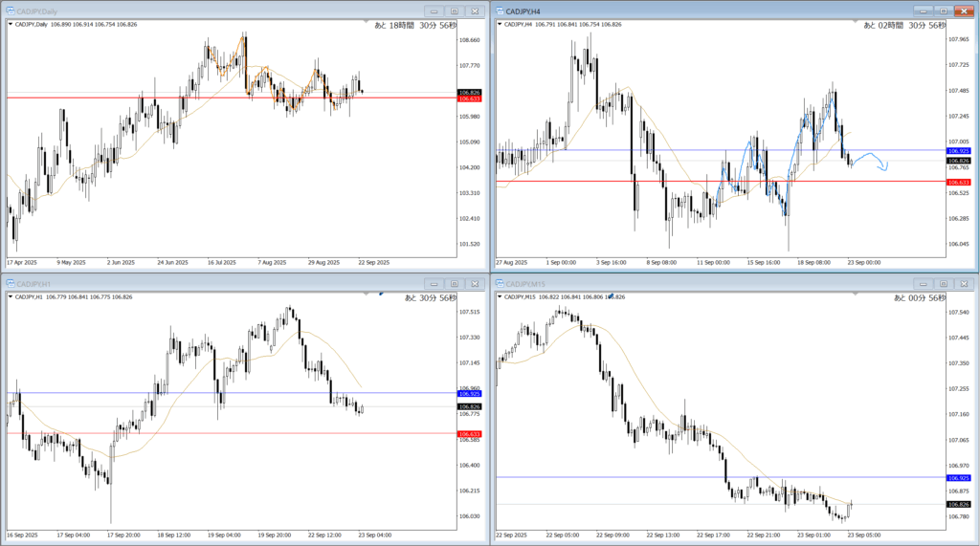The width and height of the screenshot is (980, 546).
Task: Minimize the CADJPY,M15 chart window
Action: point(922,284)
